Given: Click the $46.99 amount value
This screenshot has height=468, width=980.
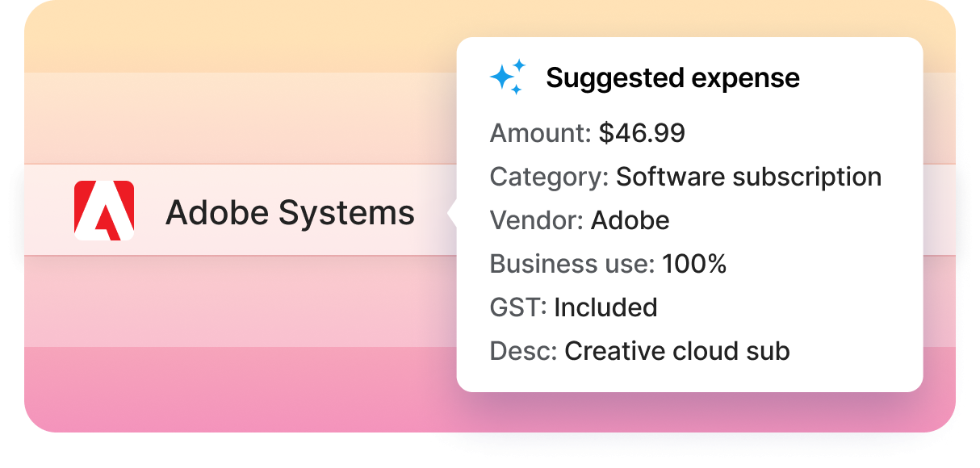Looking at the screenshot, I should pos(642,133).
